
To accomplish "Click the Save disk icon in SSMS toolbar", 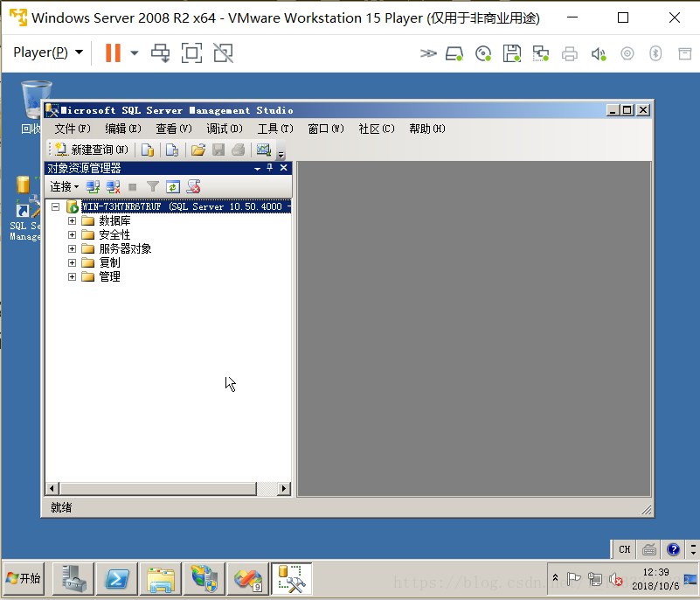I will (218, 150).
